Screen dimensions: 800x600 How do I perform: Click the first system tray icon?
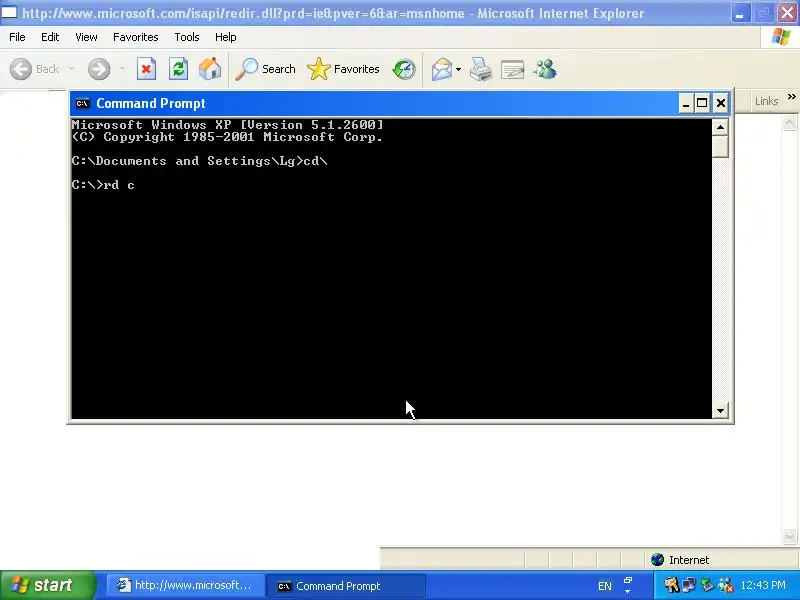point(671,585)
